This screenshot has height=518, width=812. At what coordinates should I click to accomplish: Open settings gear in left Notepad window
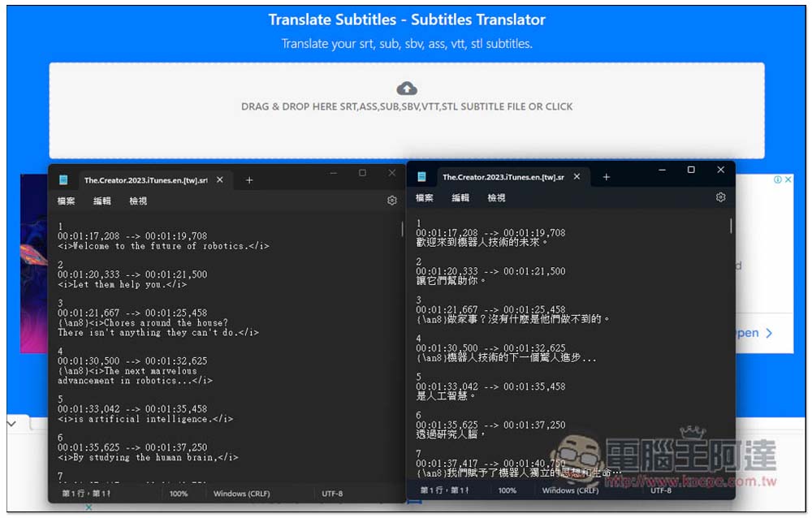coord(392,201)
